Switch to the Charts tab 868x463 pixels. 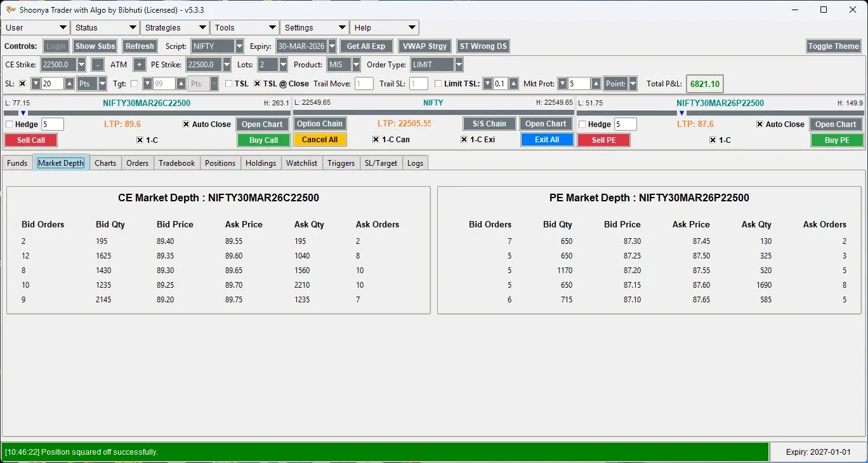tap(105, 163)
